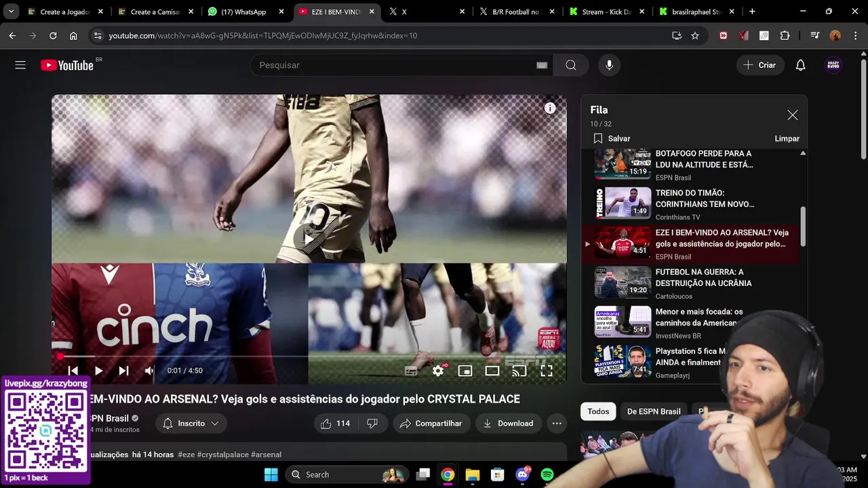Play FUTEBOL NA GUERRA queue video

click(692, 283)
